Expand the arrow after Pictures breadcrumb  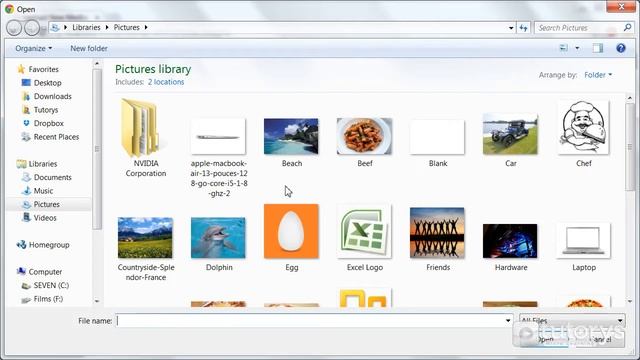pyautogui.click(x=146, y=27)
